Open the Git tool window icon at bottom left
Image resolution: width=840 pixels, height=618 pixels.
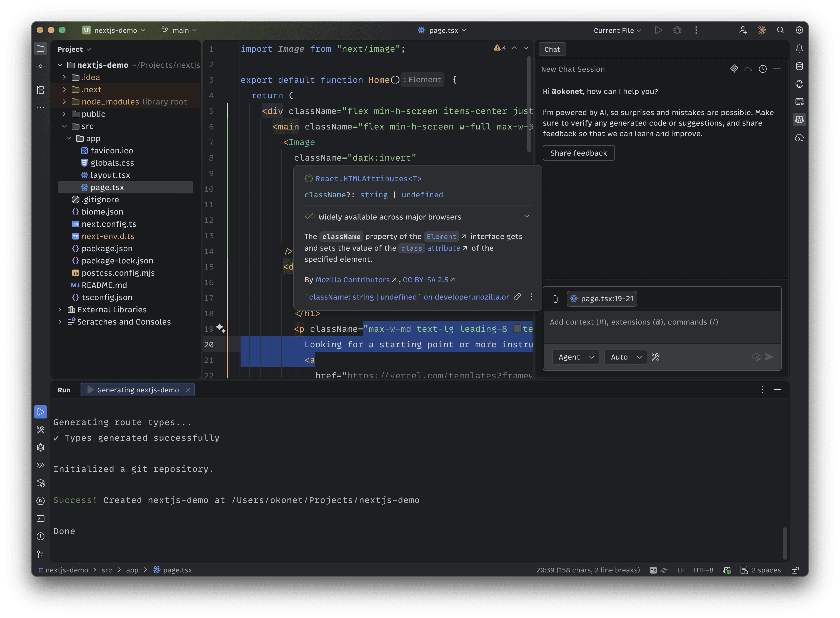point(40,554)
